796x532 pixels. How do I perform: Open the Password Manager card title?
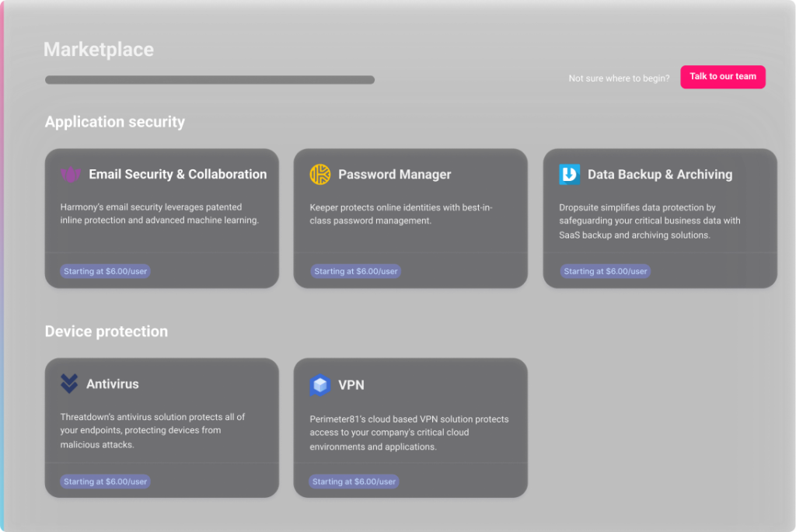click(394, 175)
